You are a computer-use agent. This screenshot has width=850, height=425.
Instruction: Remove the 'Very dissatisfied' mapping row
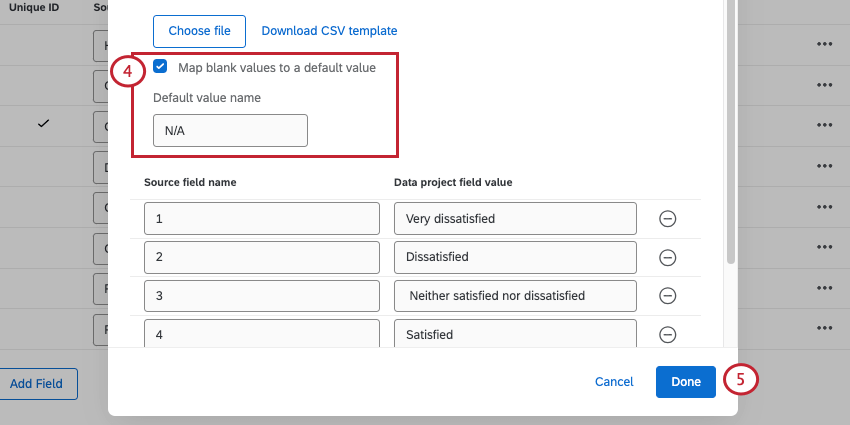[668, 219]
